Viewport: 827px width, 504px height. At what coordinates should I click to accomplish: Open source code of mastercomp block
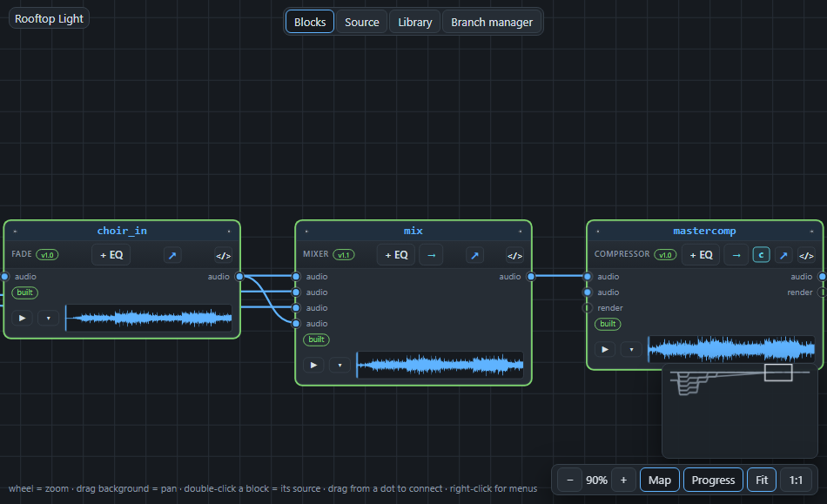coord(806,255)
